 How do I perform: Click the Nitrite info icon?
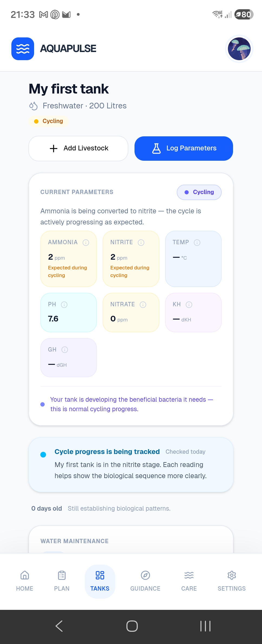(x=141, y=243)
